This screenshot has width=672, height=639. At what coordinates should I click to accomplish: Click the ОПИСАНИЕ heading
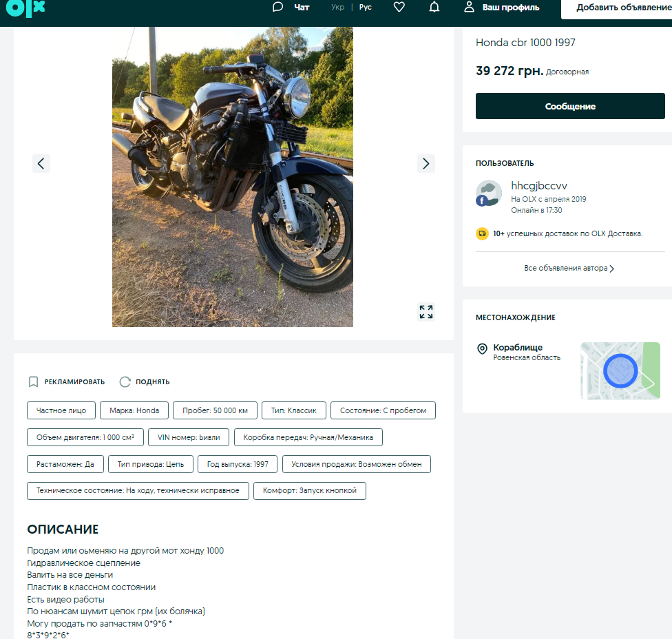pos(63,530)
